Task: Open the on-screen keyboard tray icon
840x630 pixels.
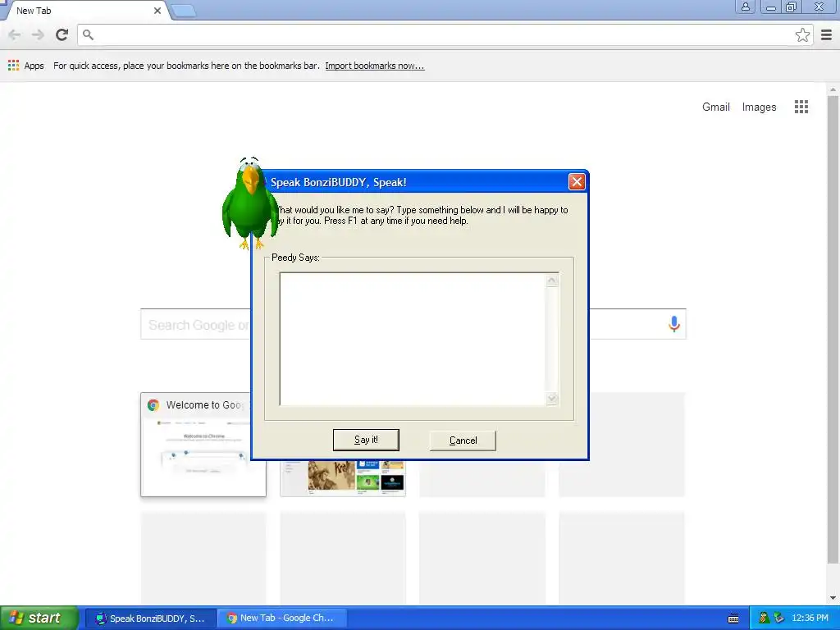Action: (733, 619)
